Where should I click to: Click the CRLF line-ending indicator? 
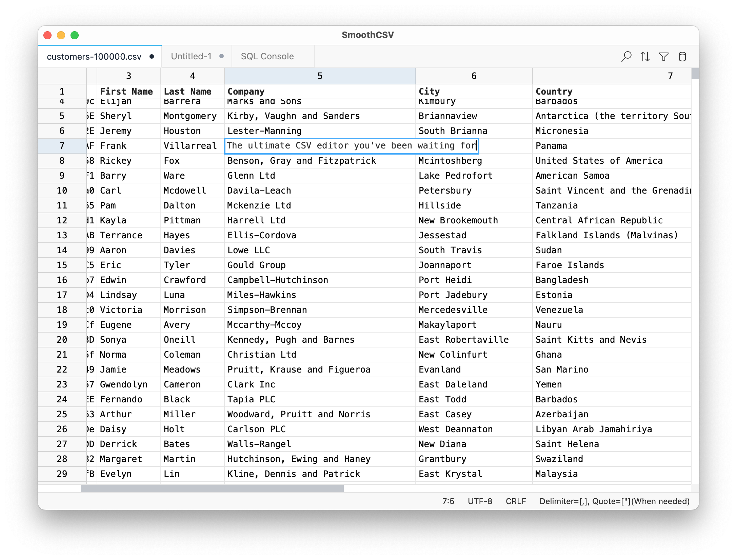(516, 501)
